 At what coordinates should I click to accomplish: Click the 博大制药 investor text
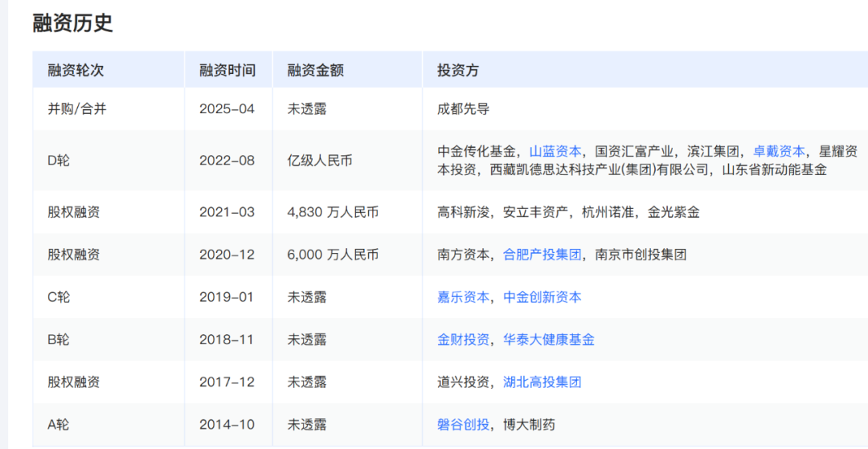pyautogui.click(x=529, y=425)
